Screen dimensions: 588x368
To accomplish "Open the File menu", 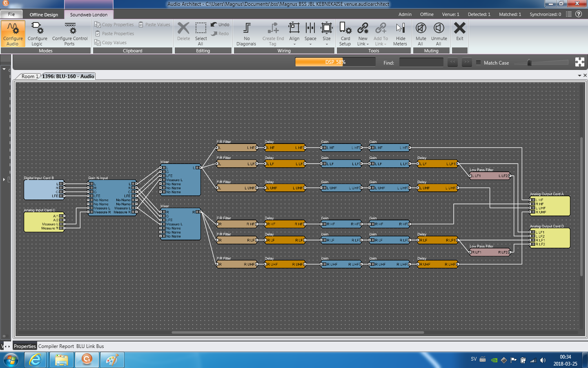I will (11, 14).
